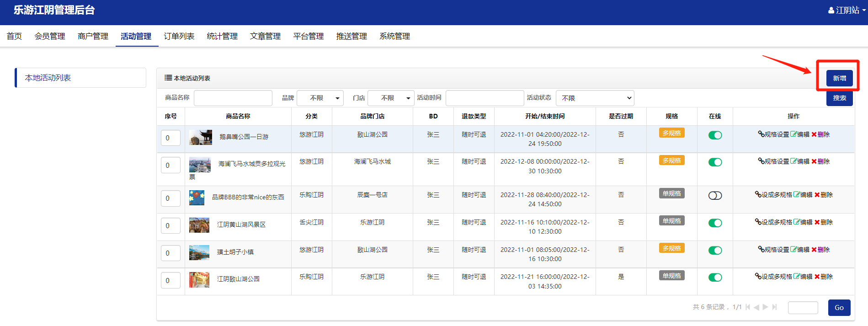Click the 新增 button

[x=839, y=78]
